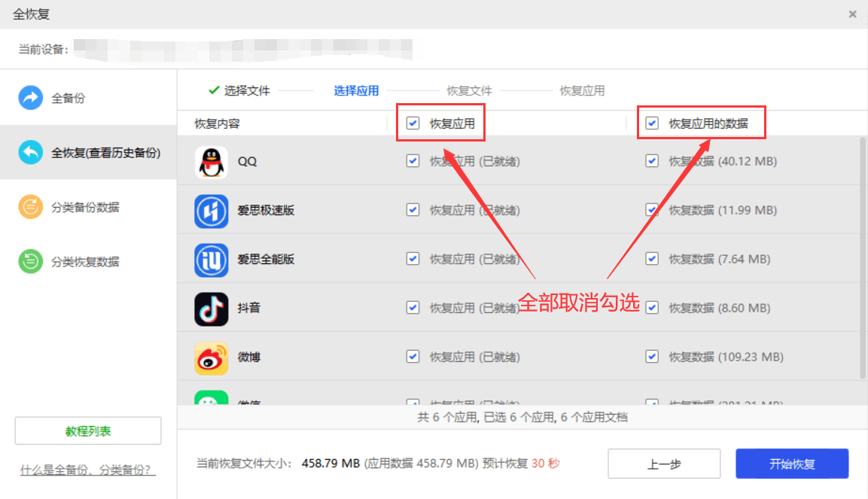The height and width of the screenshot is (499, 868).
Task: Uncheck the 恢复应用的数据 header checkbox
Action: click(x=652, y=123)
